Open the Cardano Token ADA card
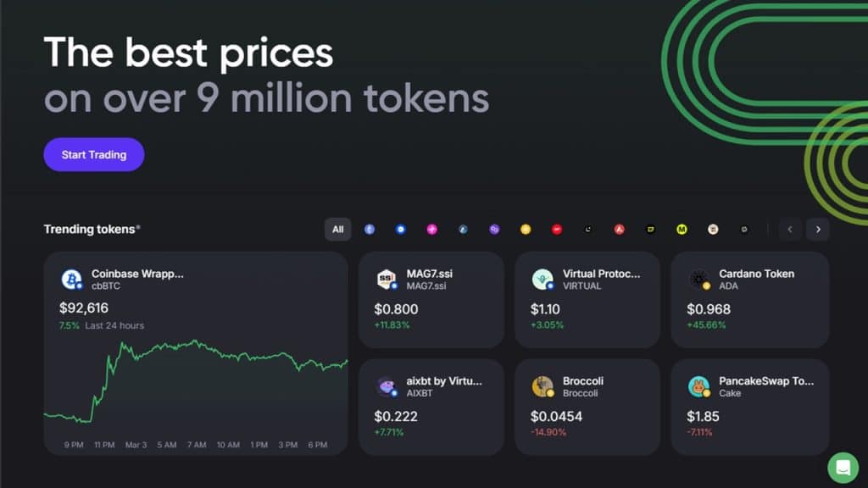 [749, 298]
